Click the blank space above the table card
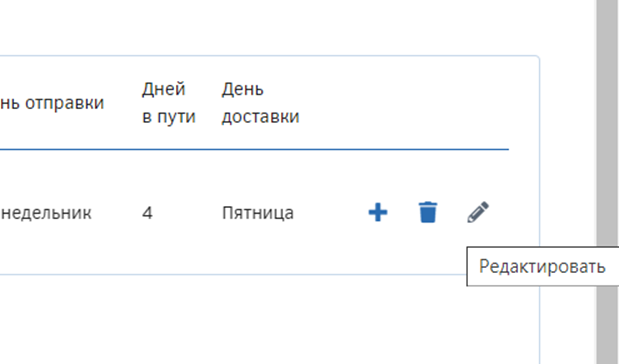Screen dimensions: 619x364 coord(268,28)
